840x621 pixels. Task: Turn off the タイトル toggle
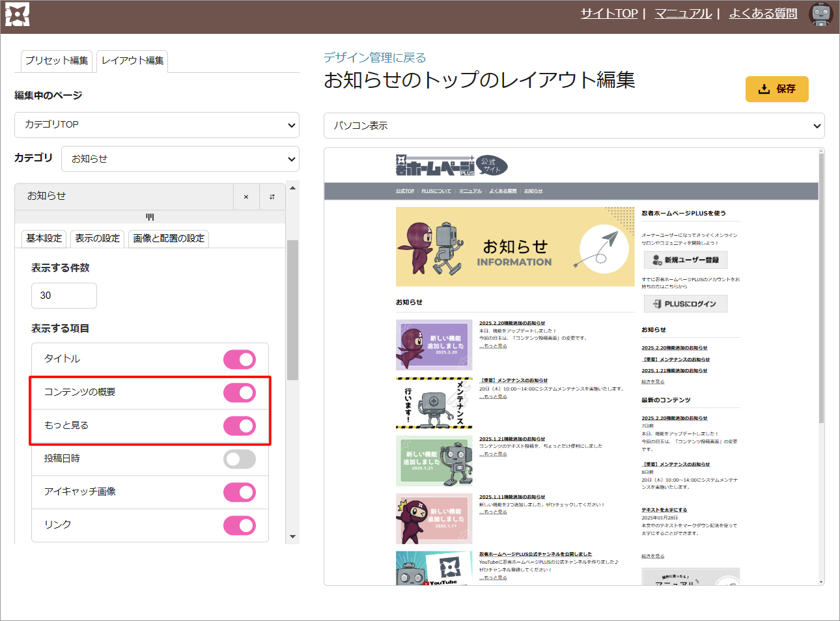240,359
